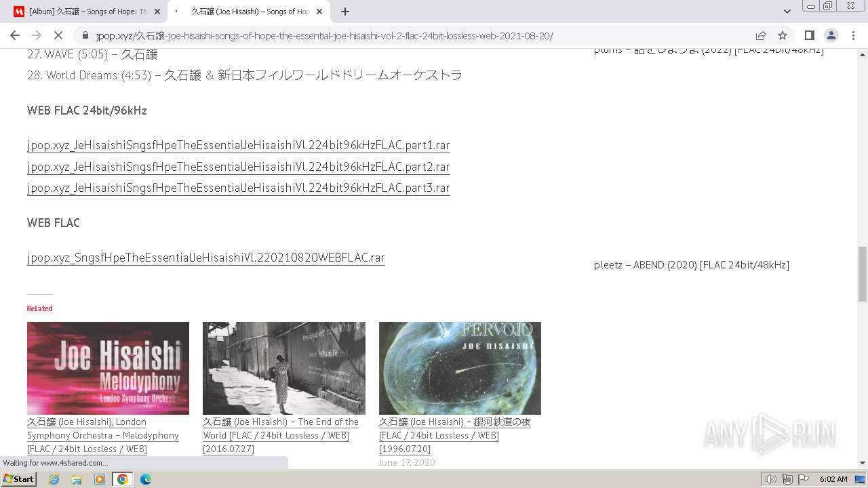Open the FERVOIO album thumbnail
This screenshot has height=488, width=868.
coord(460,368)
